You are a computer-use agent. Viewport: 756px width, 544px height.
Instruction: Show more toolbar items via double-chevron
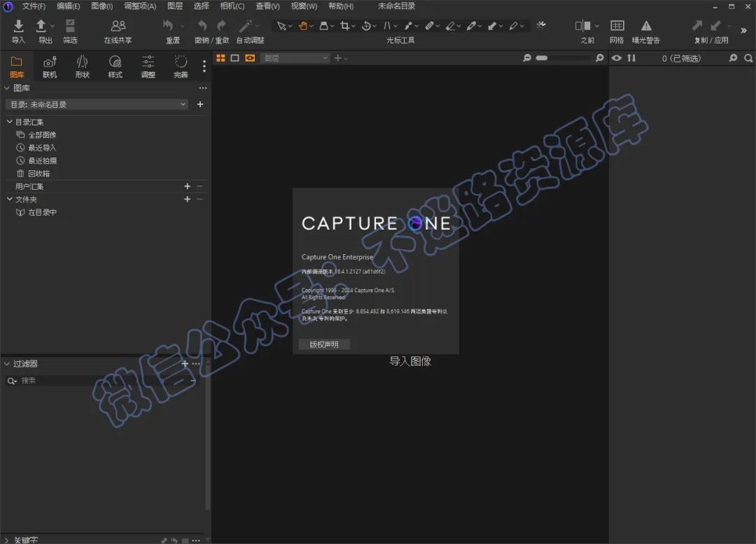click(743, 30)
